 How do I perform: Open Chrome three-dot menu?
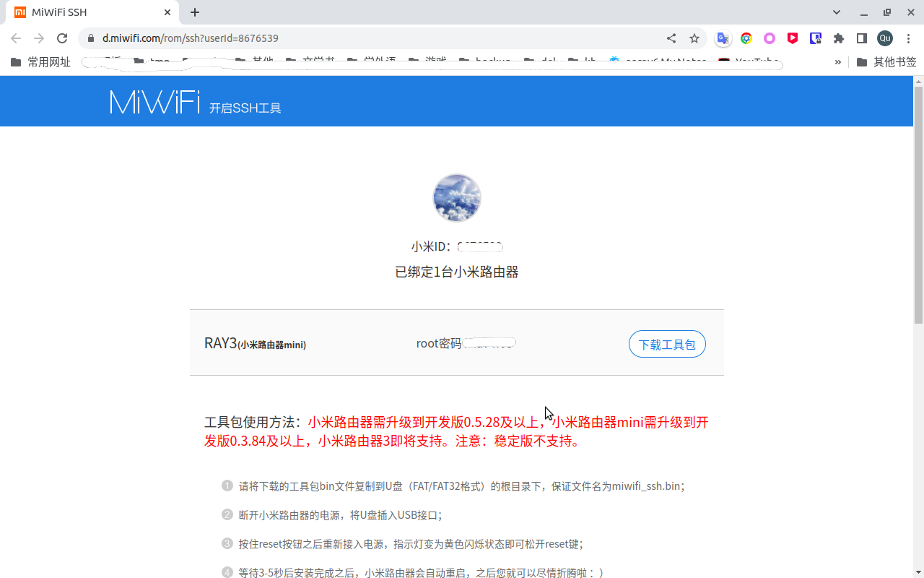908,38
